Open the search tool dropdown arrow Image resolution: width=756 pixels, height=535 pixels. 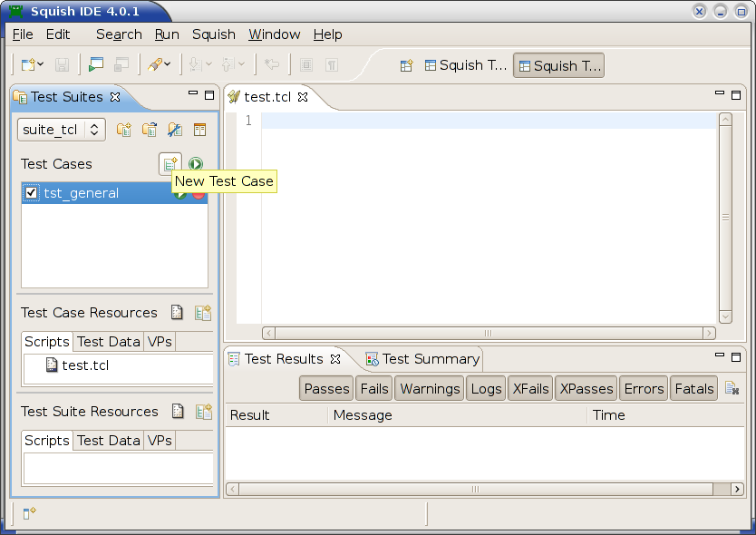point(168,64)
